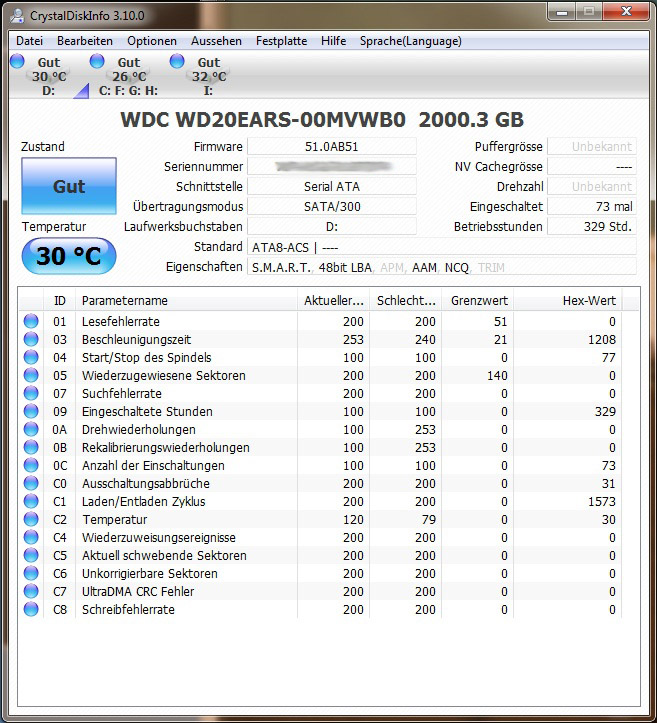The width and height of the screenshot is (657, 723).
Task: Select Ausschaltungsabbrüche hex value 31
Action: coord(609,483)
